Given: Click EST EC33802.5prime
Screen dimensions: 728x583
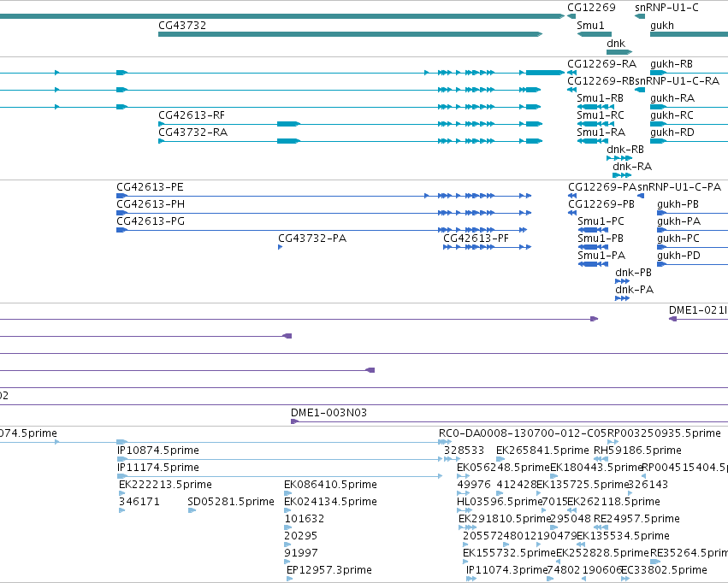Looking at the screenshot, I should pyautogui.click(x=664, y=570).
